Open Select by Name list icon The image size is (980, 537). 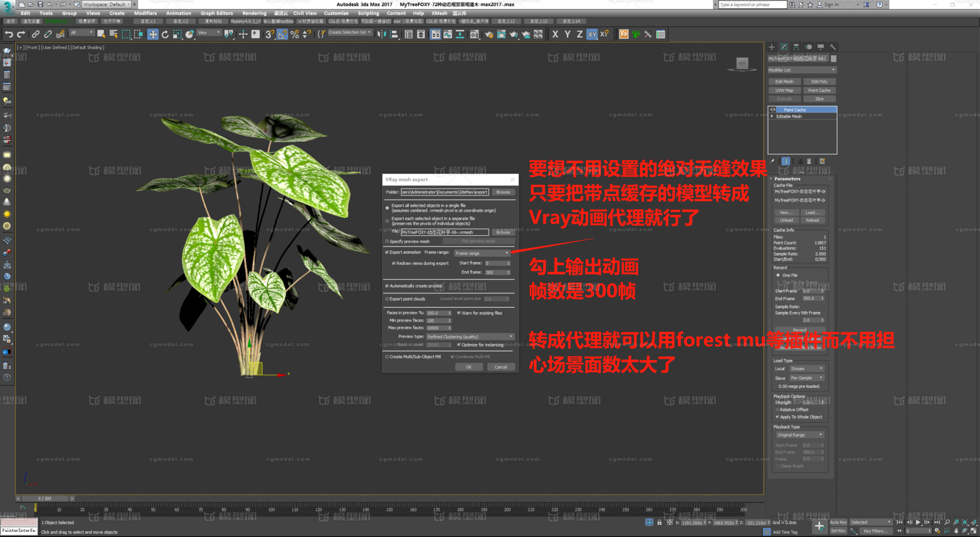coord(113,34)
